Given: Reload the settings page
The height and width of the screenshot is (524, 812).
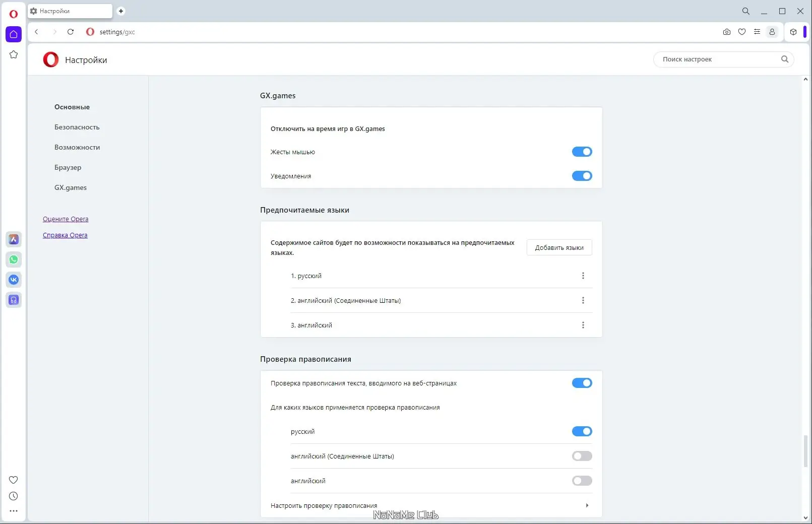Looking at the screenshot, I should pyautogui.click(x=71, y=32).
